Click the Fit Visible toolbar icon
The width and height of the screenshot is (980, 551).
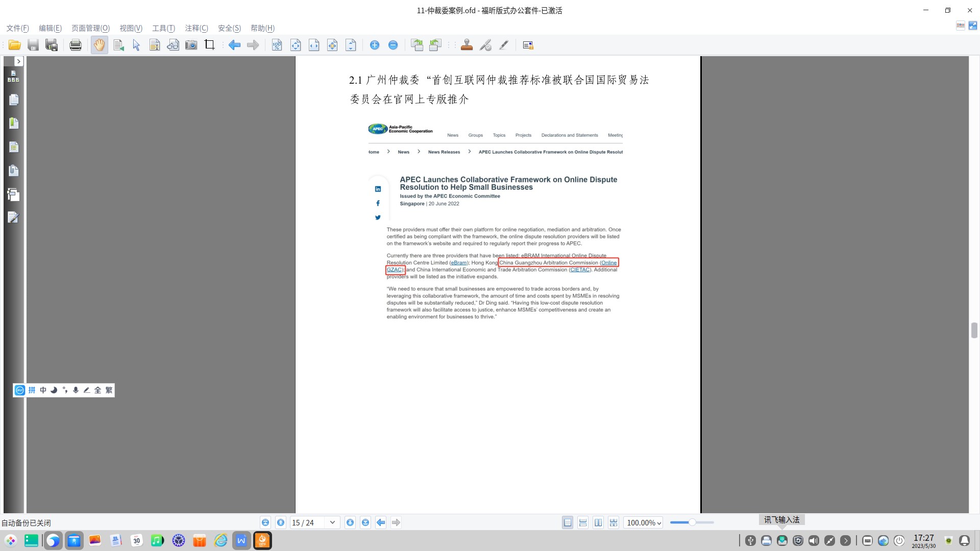pos(332,45)
